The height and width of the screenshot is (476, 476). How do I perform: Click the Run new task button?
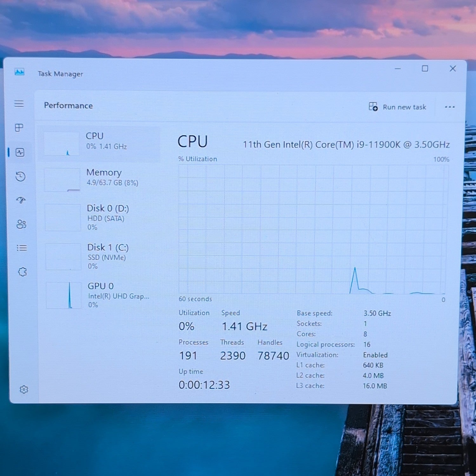(x=397, y=107)
